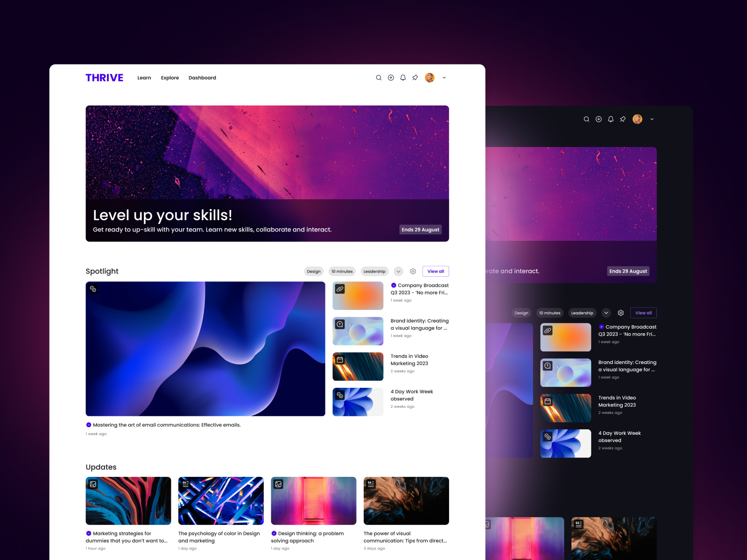Expand the chevron next to the Leadership filter
747x560 pixels.
coord(398,271)
